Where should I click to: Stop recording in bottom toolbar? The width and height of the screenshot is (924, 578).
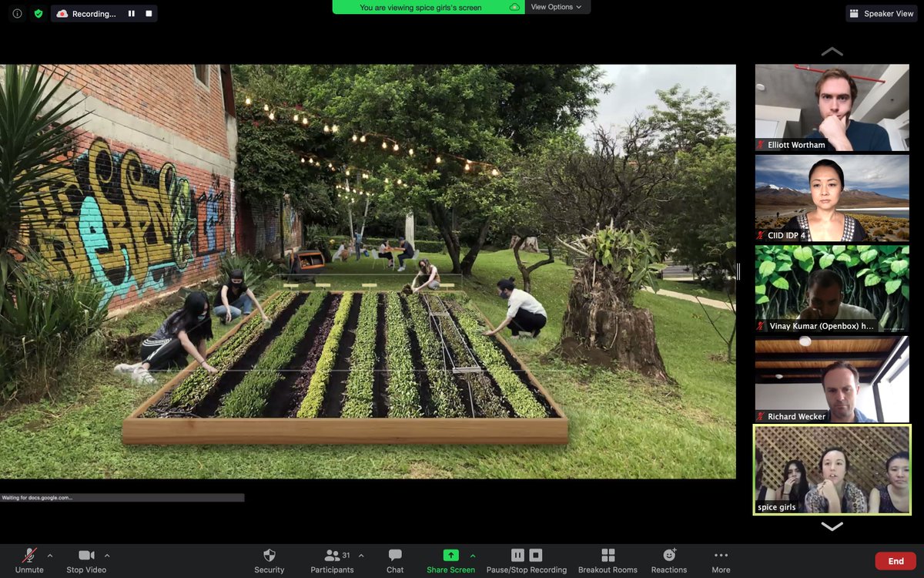click(x=536, y=555)
